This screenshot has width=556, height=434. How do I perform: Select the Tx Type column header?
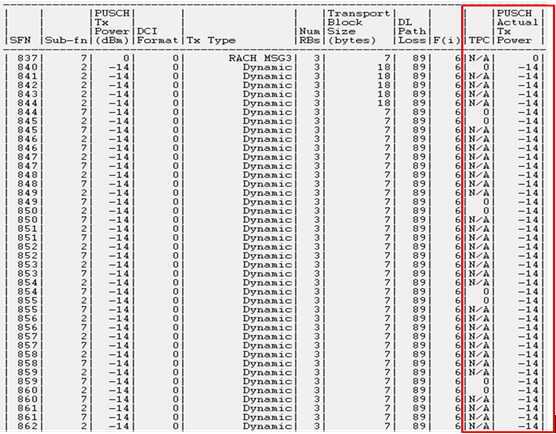point(211,40)
